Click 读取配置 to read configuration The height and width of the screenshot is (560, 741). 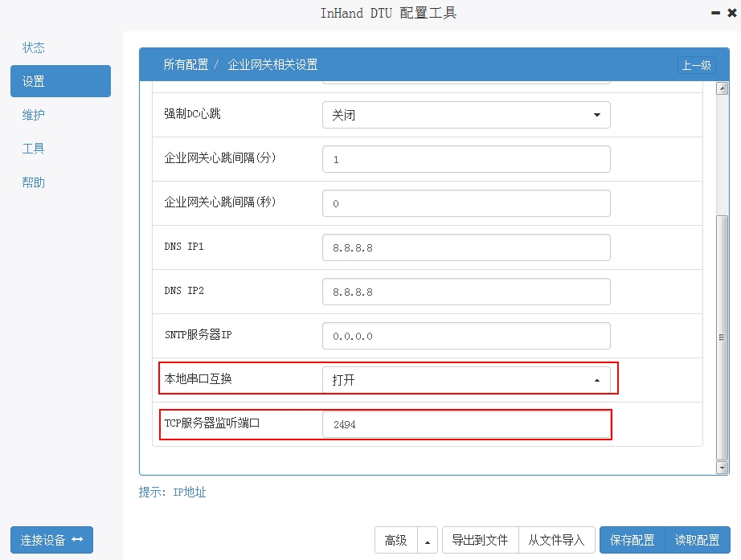[x=698, y=541]
